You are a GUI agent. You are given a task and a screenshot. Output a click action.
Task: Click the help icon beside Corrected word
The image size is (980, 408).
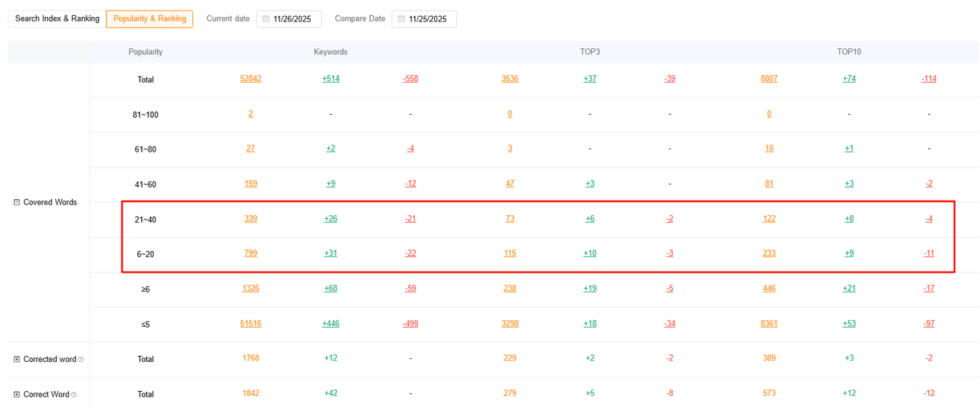(x=81, y=360)
